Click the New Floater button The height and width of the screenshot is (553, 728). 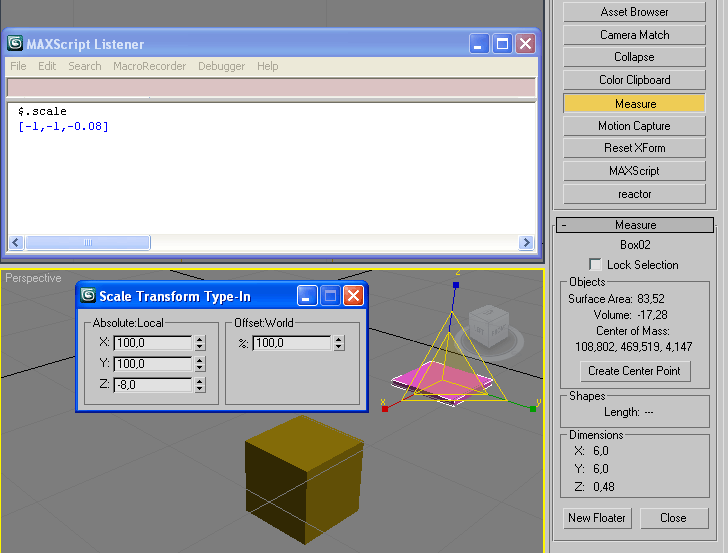click(x=597, y=518)
